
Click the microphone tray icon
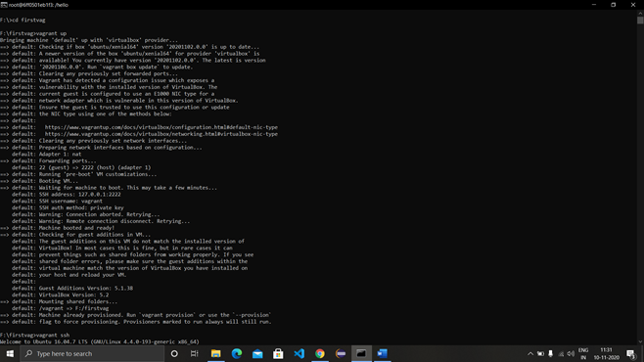point(550,353)
